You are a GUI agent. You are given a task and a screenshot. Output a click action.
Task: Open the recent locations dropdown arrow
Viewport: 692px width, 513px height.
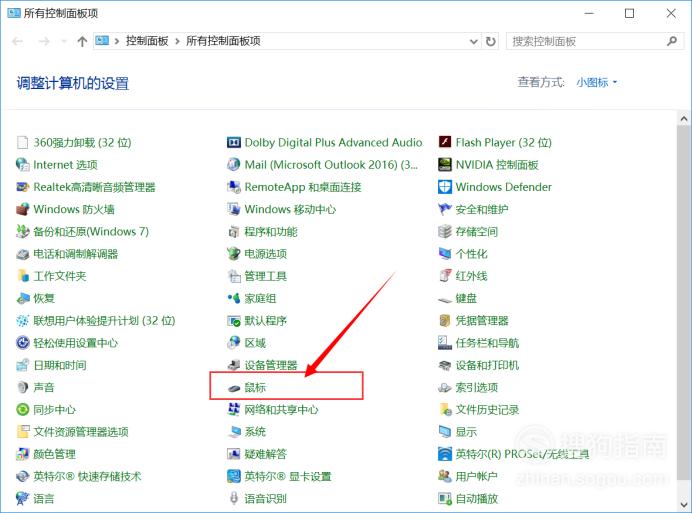pyautogui.click(x=64, y=41)
